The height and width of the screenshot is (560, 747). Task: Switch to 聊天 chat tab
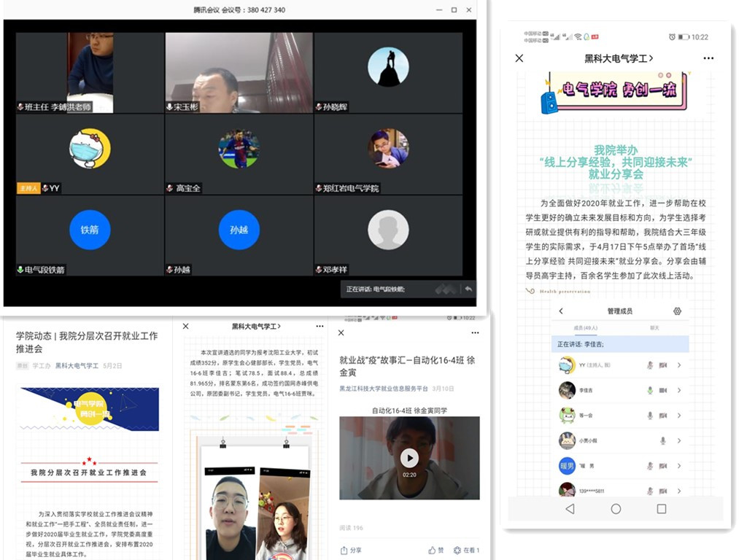tap(655, 328)
